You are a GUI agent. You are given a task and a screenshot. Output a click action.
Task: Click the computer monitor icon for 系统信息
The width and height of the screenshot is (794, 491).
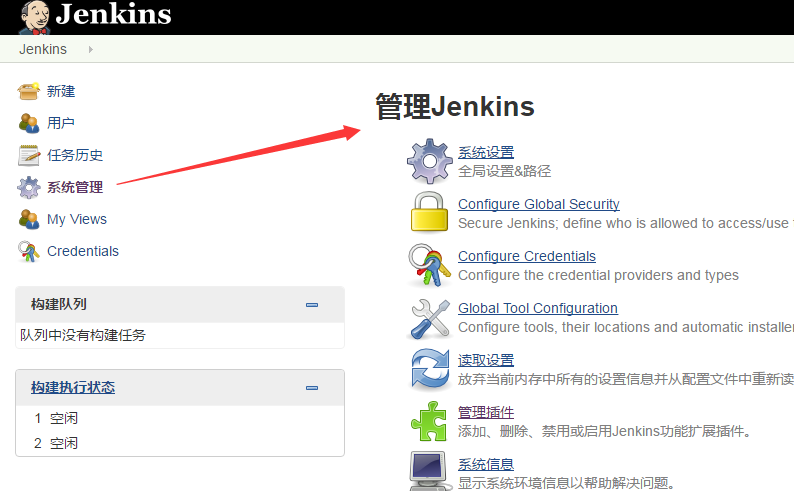(429, 471)
